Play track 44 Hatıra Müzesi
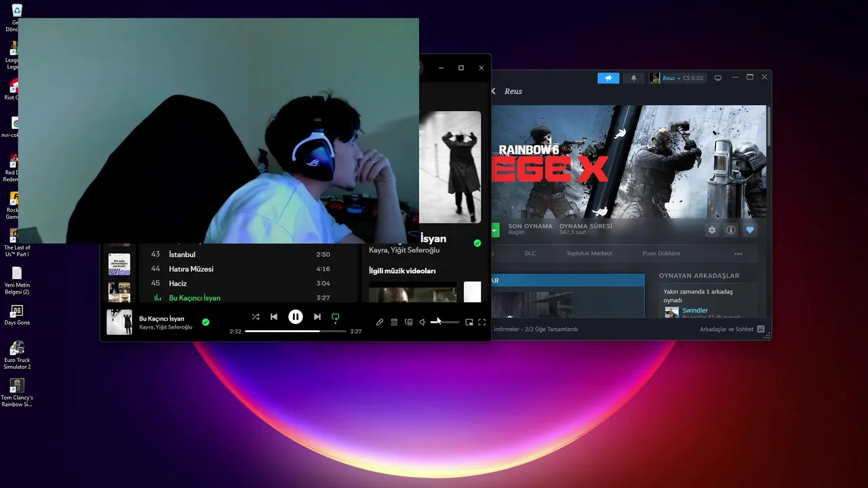The height and width of the screenshot is (488, 868). point(248,269)
